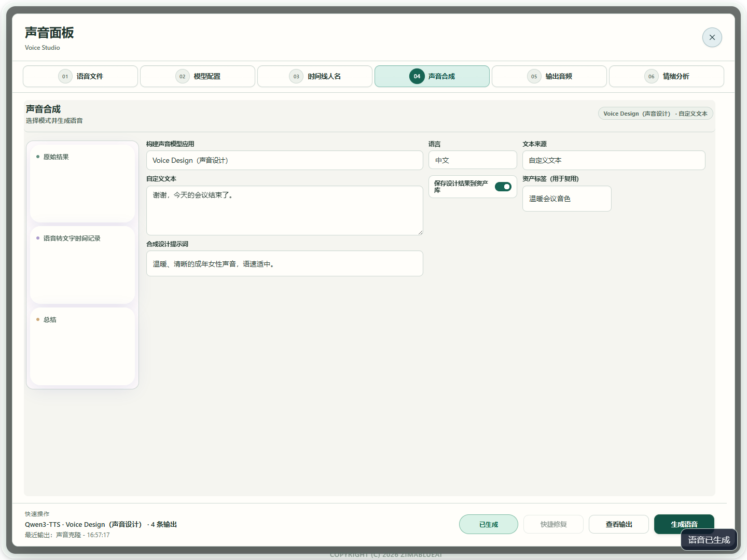Select the 语音转文字时间记录 card
The width and height of the screenshot is (747, 560).
(82, 264)
